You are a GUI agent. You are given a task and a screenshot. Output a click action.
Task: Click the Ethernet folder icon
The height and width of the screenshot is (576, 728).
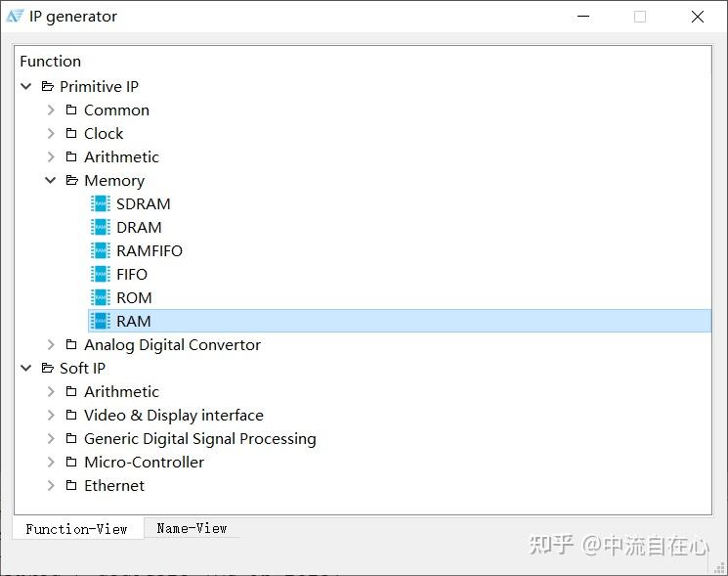pyautogui.click(x=71, y=485)
